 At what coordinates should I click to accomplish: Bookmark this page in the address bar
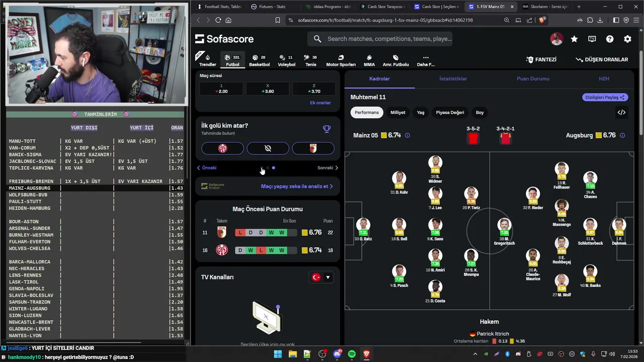coord(277,20)
